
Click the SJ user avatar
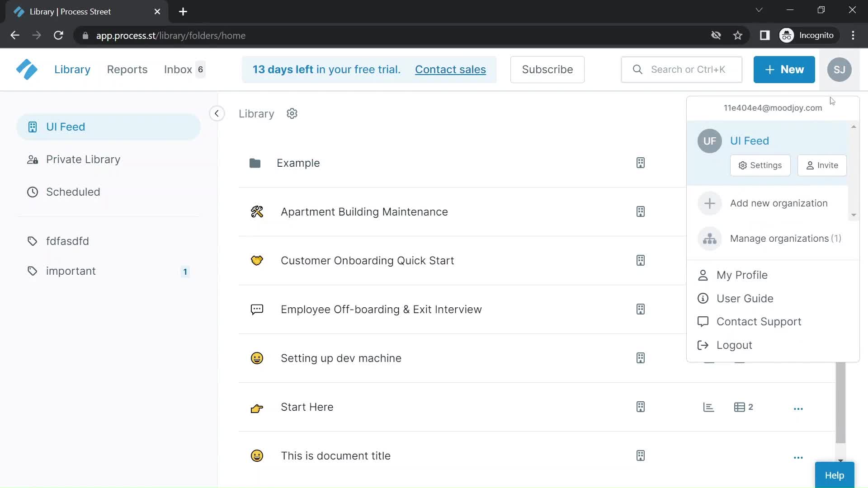click(x=840, y=70)
